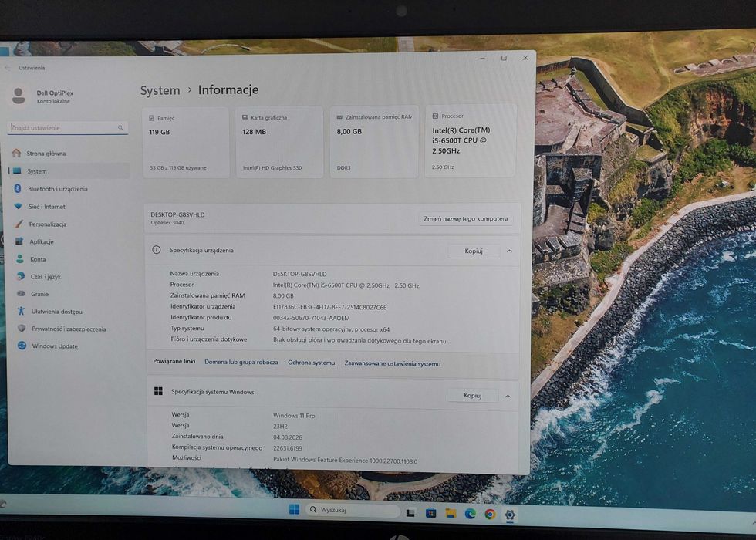Click the 23H2 version value
This screenshot has width=756, height=540.
(x=280, y=427)
